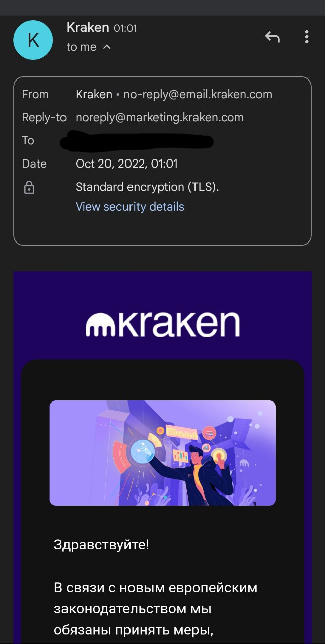Select the no-reply@email.kraken.com sender address

[198, 94]
